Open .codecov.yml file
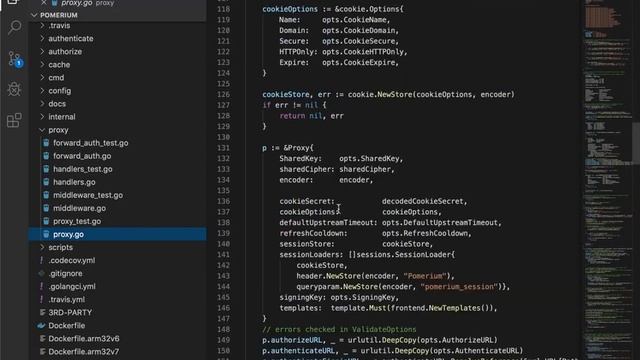The height and width of the screenshot is (360, 640). tap(71, 260)
